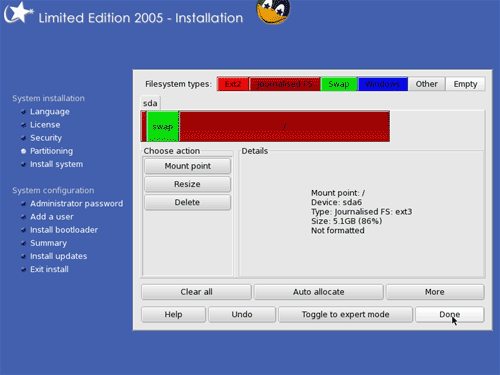Open the Help button

[173, 315]
